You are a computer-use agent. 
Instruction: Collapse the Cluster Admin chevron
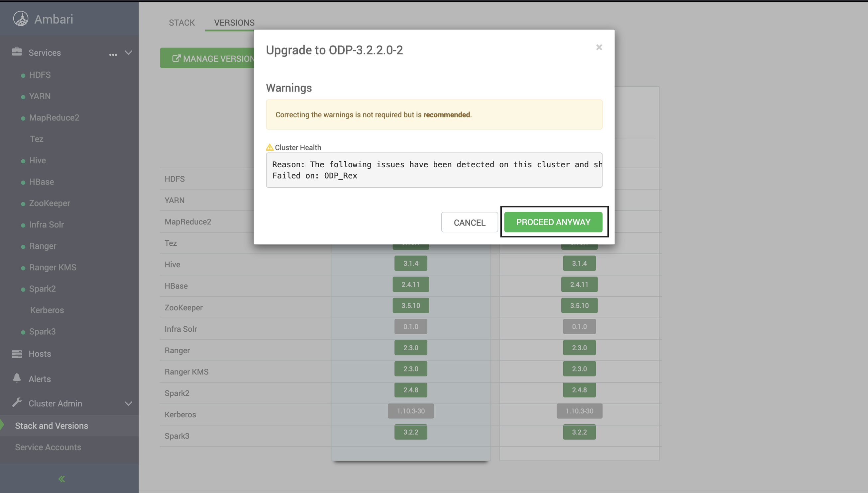point(129,403)
